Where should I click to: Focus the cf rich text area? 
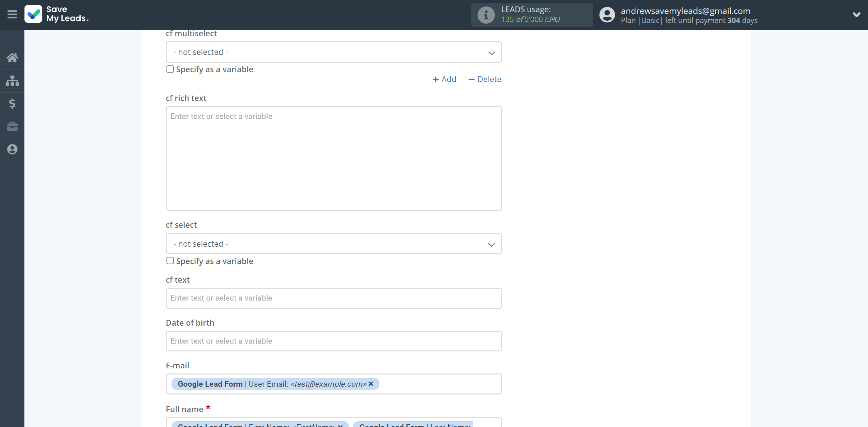tap(334, 158)
